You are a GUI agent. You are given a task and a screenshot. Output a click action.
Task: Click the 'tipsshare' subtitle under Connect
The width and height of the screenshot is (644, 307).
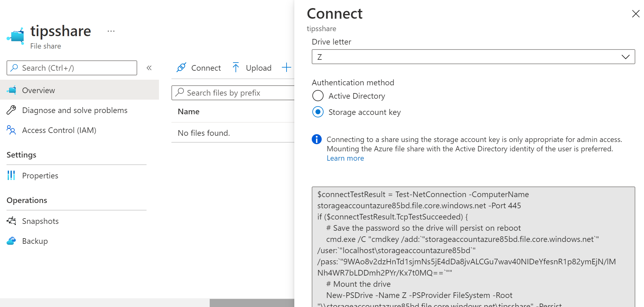(x=321, y=29)
